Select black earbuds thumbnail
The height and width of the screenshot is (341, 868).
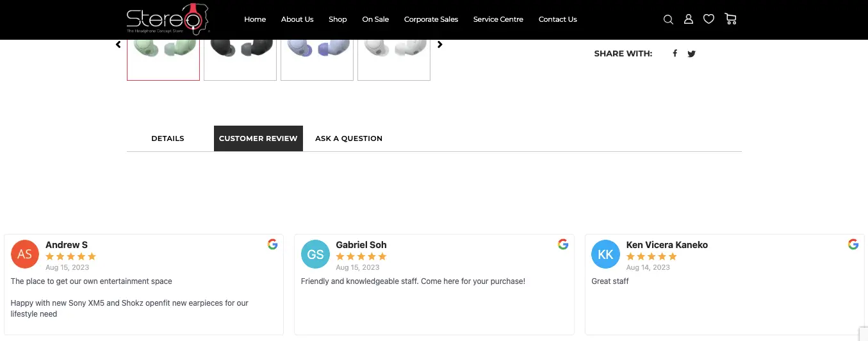[240, 60]
